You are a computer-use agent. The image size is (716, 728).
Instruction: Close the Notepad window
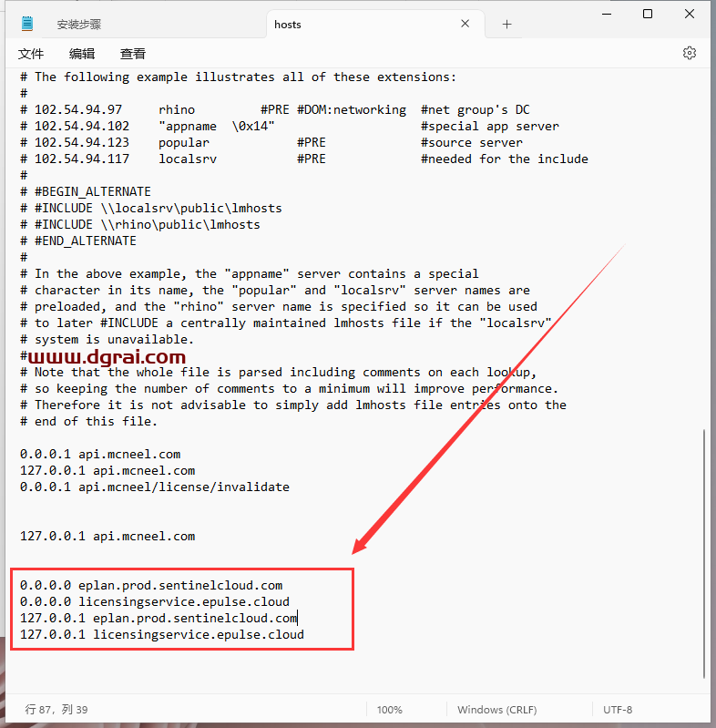click(690, 14)
